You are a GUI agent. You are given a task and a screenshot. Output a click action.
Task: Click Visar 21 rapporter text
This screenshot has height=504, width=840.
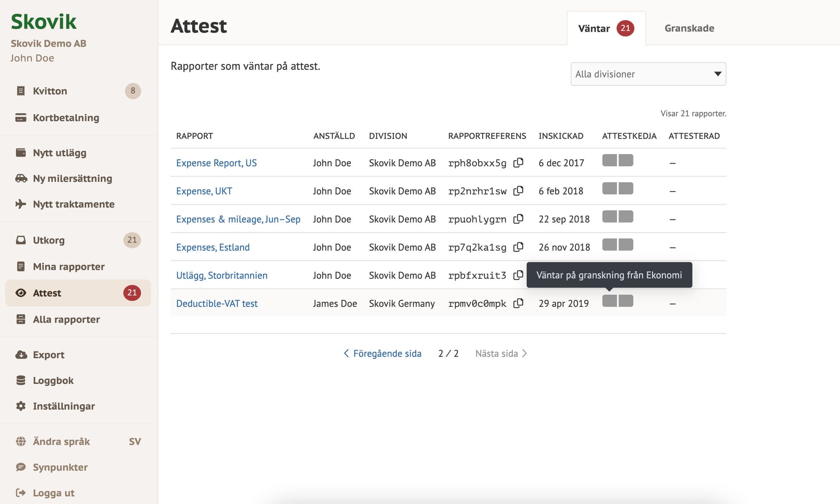click(693, 113)
